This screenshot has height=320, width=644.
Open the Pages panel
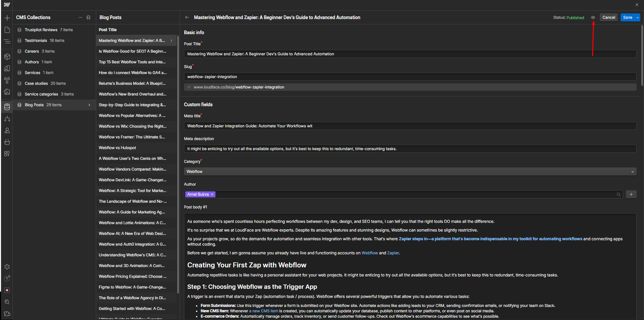coord(7,30)
